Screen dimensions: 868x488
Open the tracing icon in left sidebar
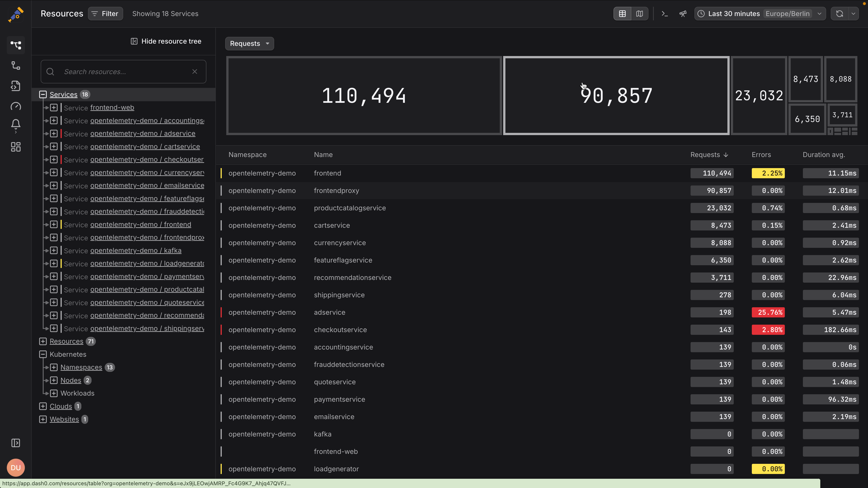click(x=16, y=65)
